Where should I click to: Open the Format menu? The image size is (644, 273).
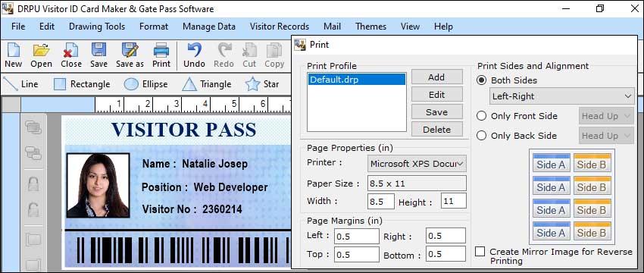point(154,27)
